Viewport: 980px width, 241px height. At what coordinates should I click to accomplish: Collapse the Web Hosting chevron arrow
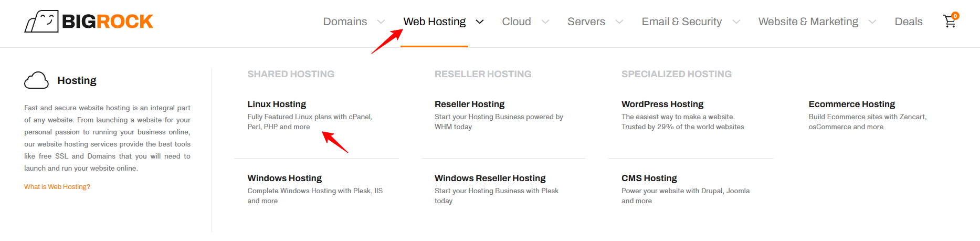pos(480,22)
